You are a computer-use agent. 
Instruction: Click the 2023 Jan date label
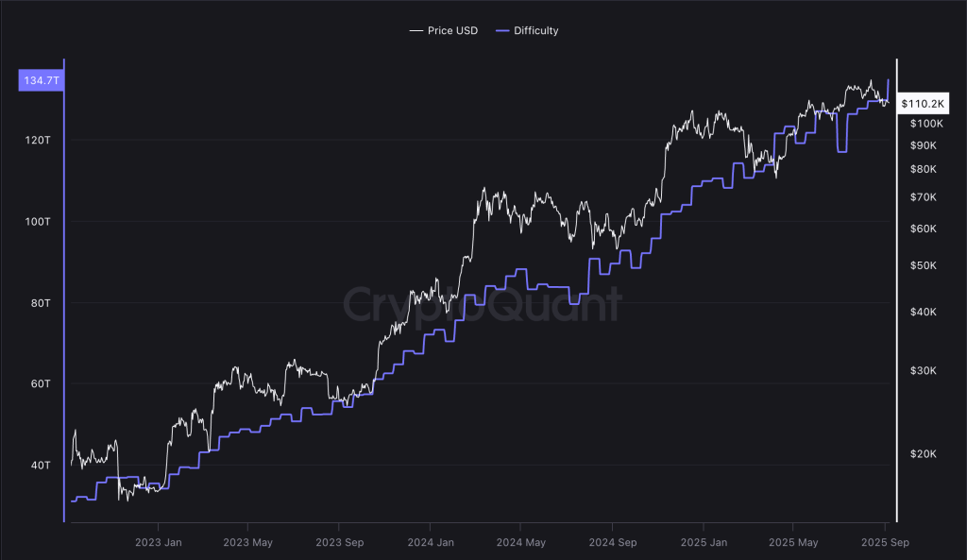tap(159, 542)
